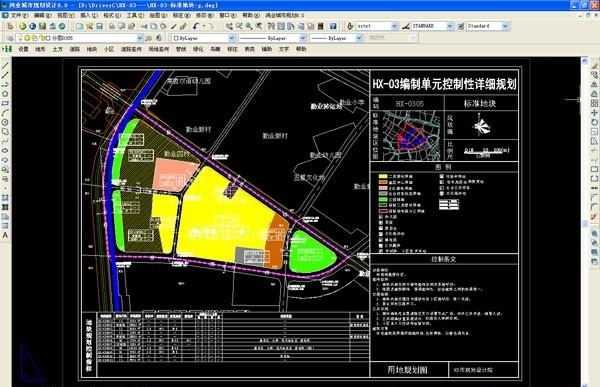
Task: Select the Arc draw tool
Action: tap(5, 113)
